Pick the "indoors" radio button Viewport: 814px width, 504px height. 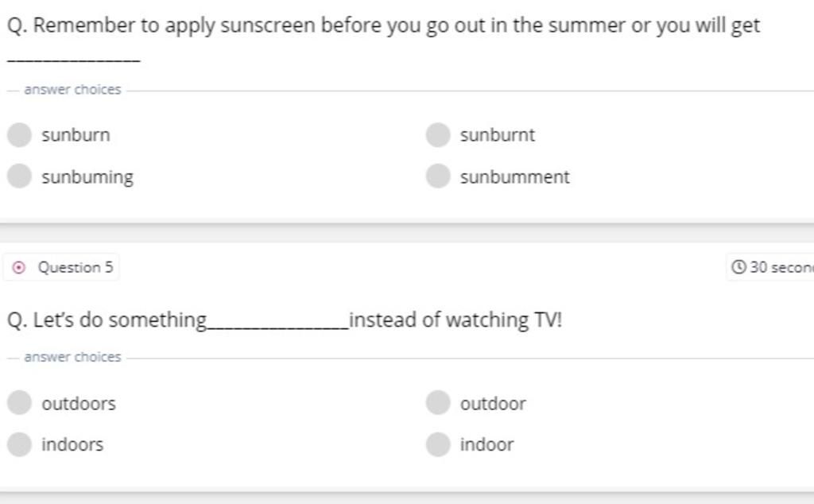click(x=19, y=444)
